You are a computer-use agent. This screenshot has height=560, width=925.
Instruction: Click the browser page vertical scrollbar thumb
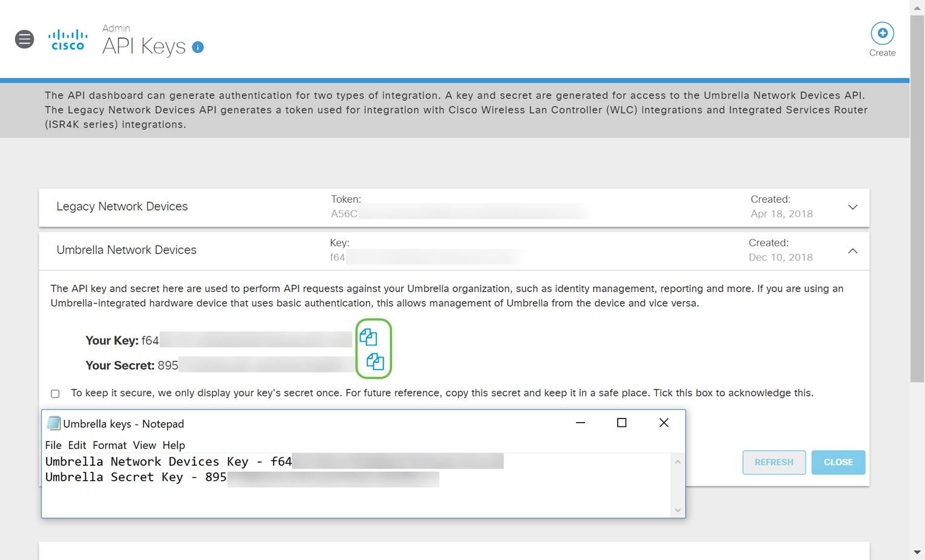click(917, 198)
